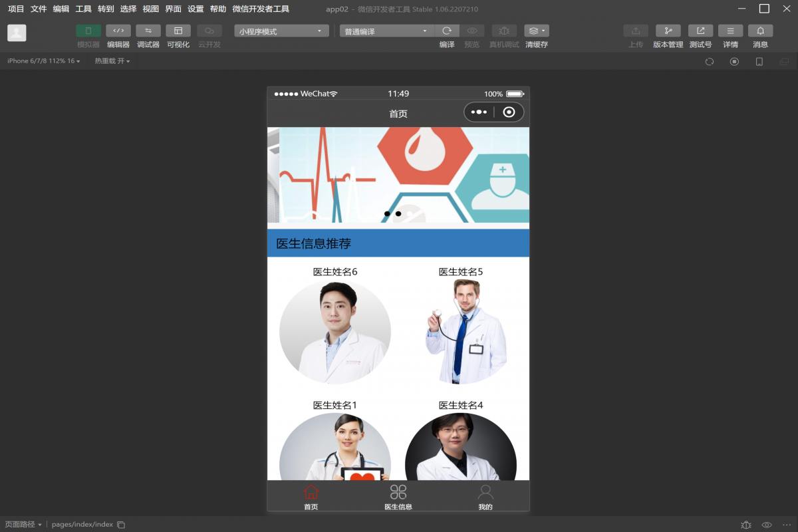
Task: Open the 我的 tab in the app
Action: (485, 497)
